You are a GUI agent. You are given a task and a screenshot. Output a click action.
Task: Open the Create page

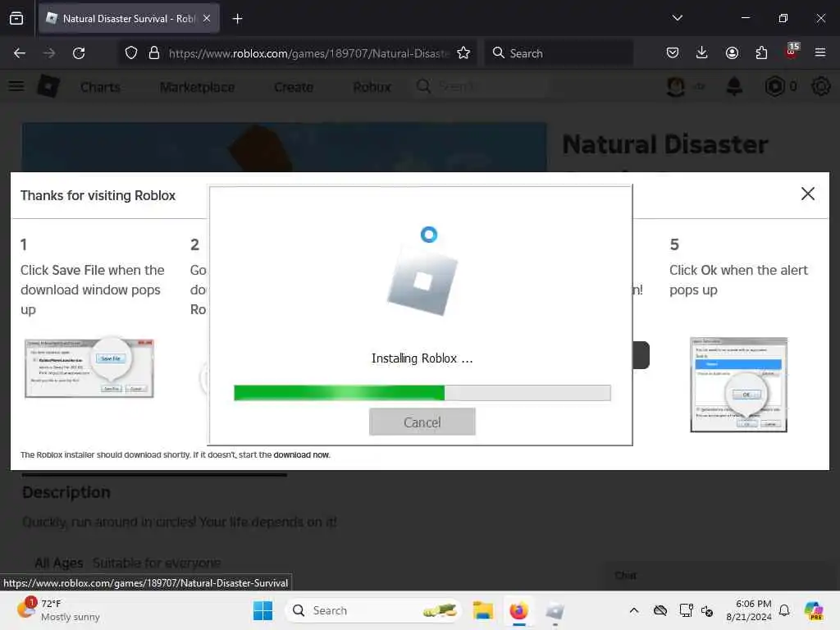(294, 87)
